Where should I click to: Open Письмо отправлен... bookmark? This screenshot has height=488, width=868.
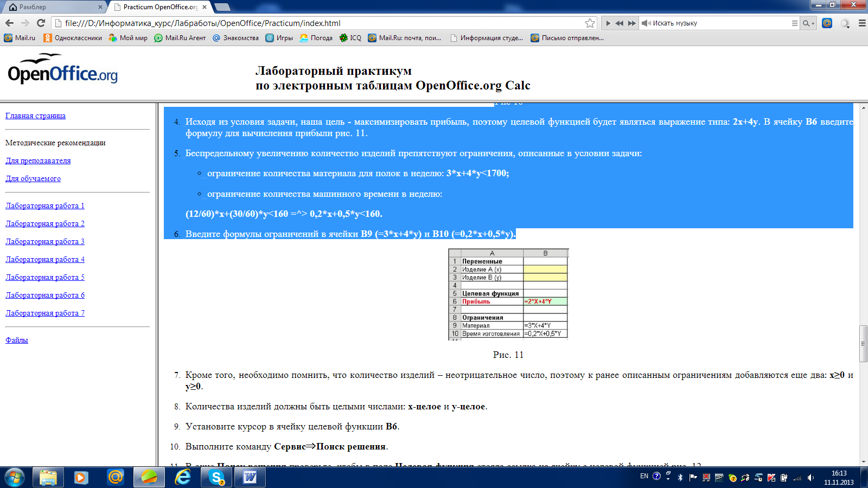point(567,38)
